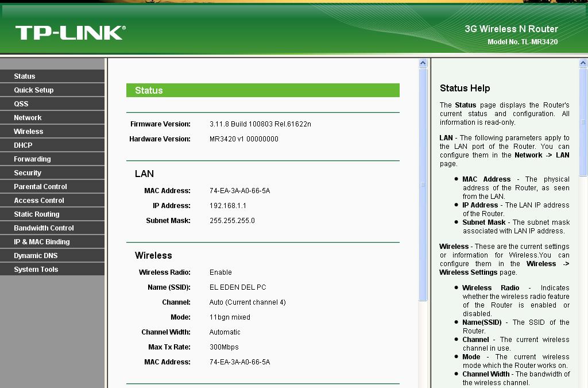Click the LAN section heading

point(144,174)
